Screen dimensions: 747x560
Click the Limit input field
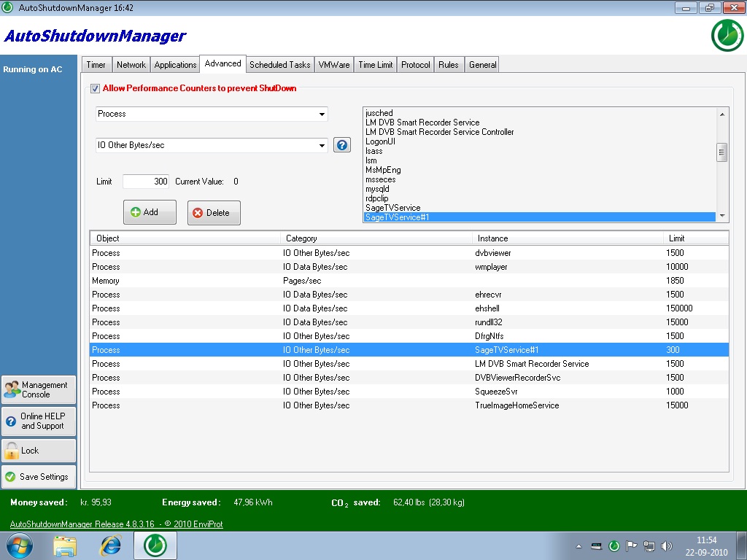[146, 182]
